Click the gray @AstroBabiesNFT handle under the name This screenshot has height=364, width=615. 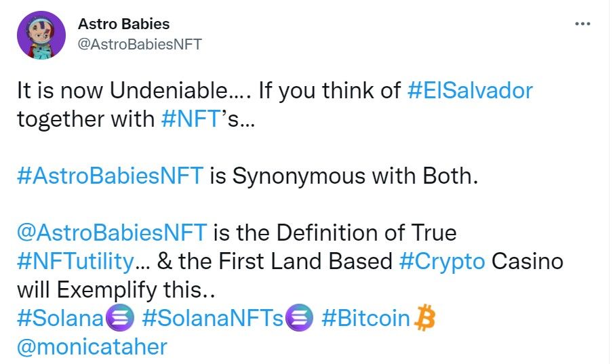(140, 43)
